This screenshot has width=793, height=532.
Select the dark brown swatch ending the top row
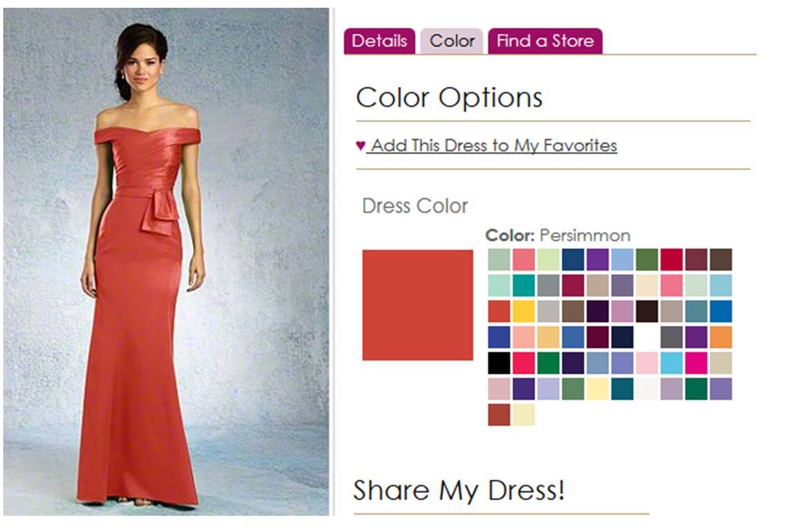click(721, 259)
